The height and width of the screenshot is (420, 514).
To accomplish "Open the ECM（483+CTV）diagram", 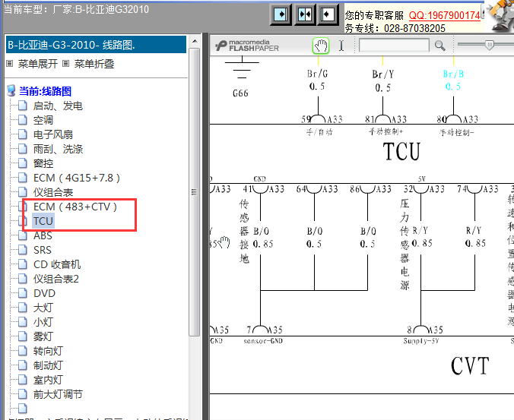I will click(75, 207).
